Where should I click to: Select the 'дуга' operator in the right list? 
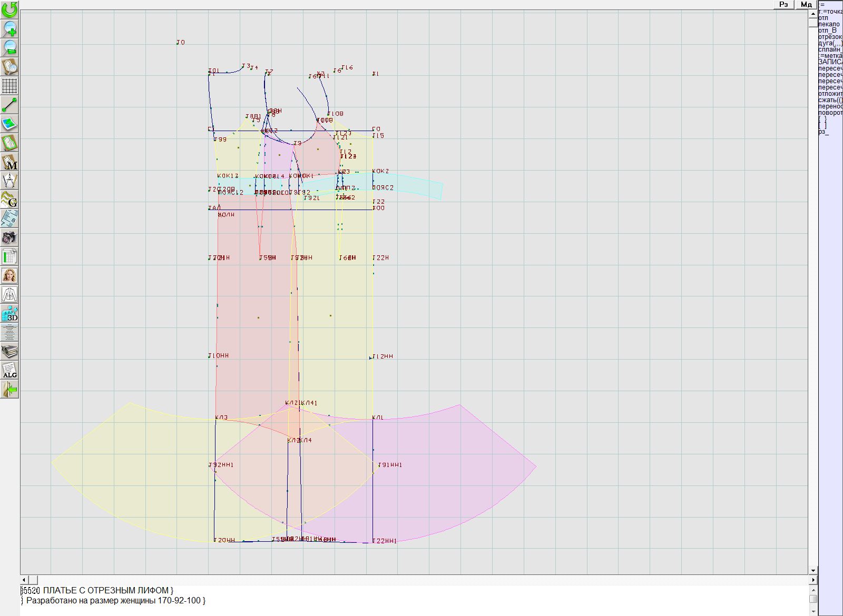[x=830, y=43]
